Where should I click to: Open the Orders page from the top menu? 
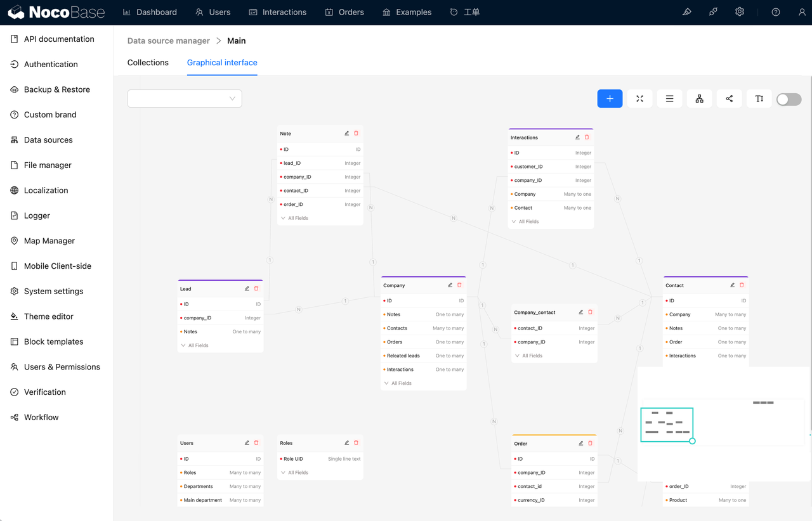tap(344, 11)
